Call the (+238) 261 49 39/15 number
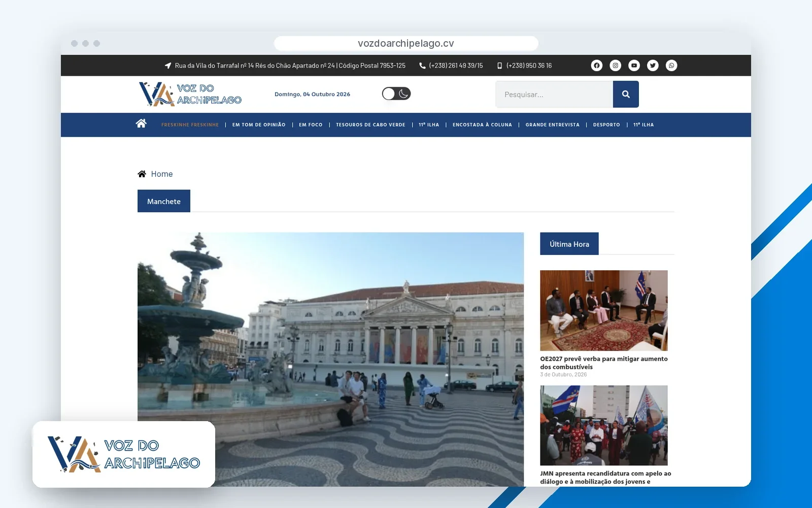 click(x=456, y=66)
